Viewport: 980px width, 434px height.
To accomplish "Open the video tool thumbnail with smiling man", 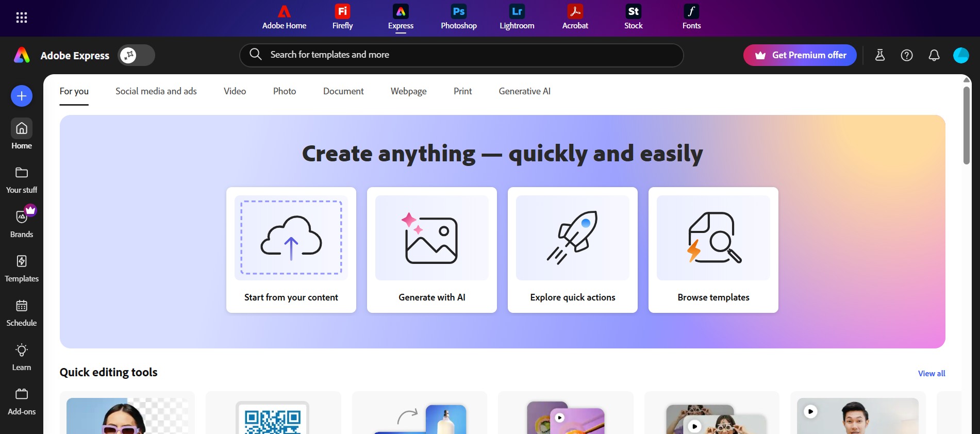I will click(x=858, y=413).
